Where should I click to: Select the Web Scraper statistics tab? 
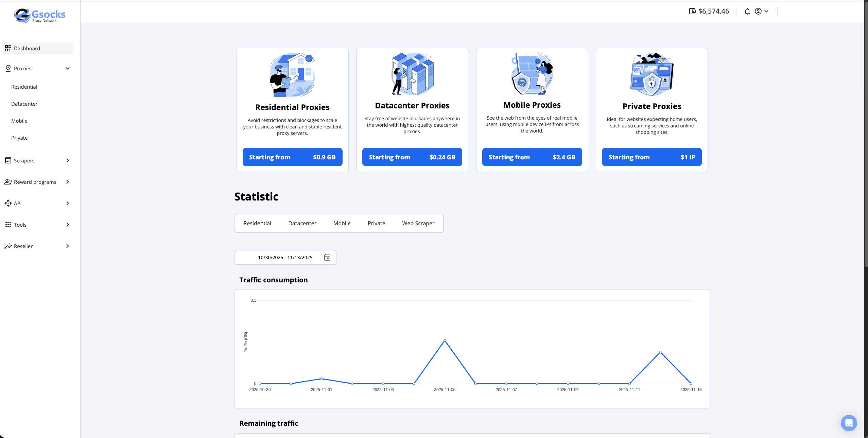pos(418,223)
